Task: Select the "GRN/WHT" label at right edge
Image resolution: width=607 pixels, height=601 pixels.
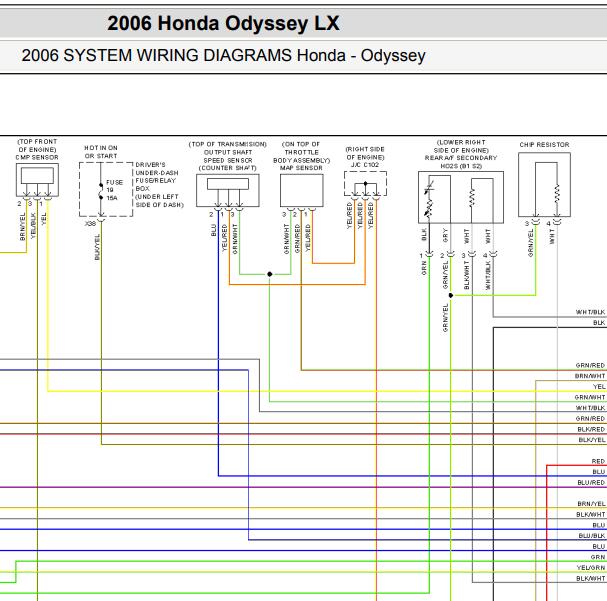Action: 590,397
